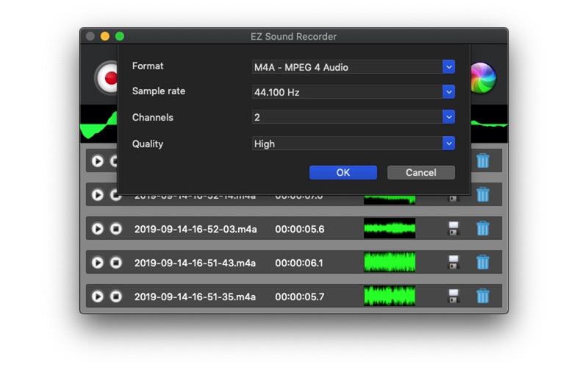The height and width of the screenshot is (368, 588).
Task: Maximize the window with the green button
Action: coord(120,36)
